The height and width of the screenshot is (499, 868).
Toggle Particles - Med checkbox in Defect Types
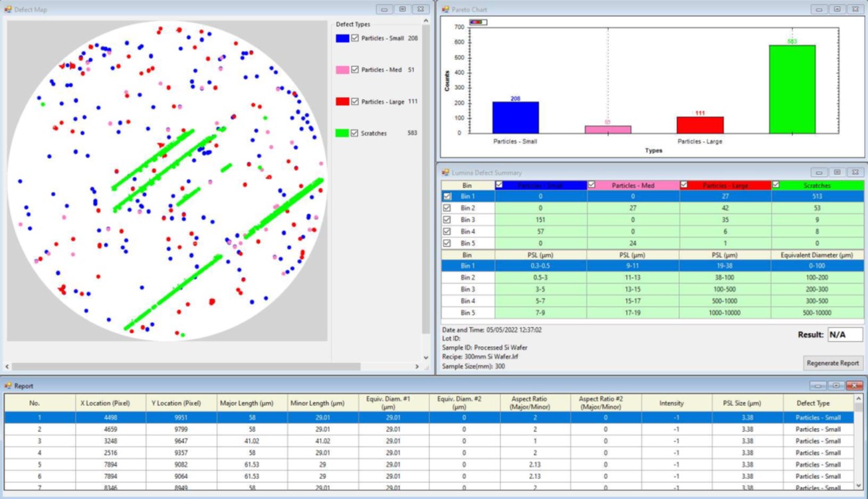tap(355, 70)
